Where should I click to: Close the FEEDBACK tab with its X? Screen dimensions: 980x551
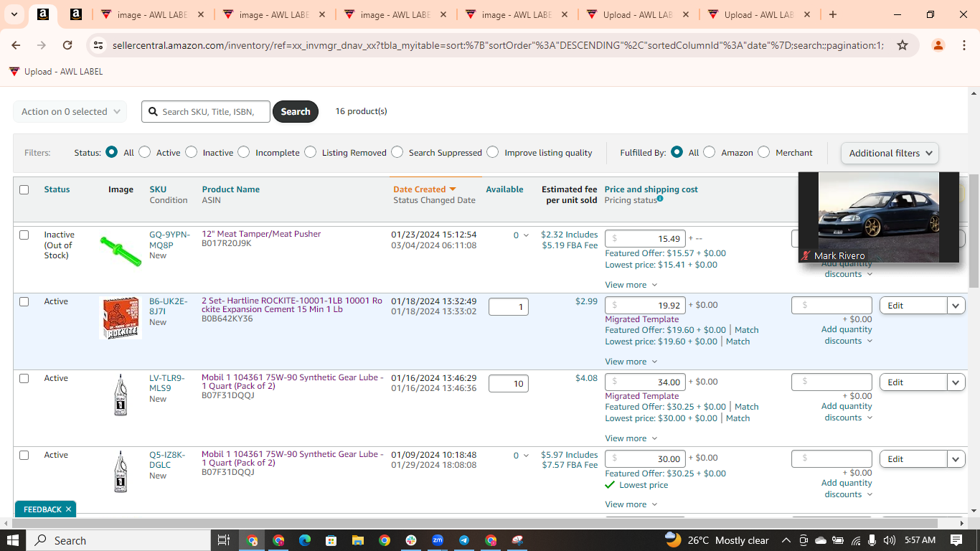[68, 509]
